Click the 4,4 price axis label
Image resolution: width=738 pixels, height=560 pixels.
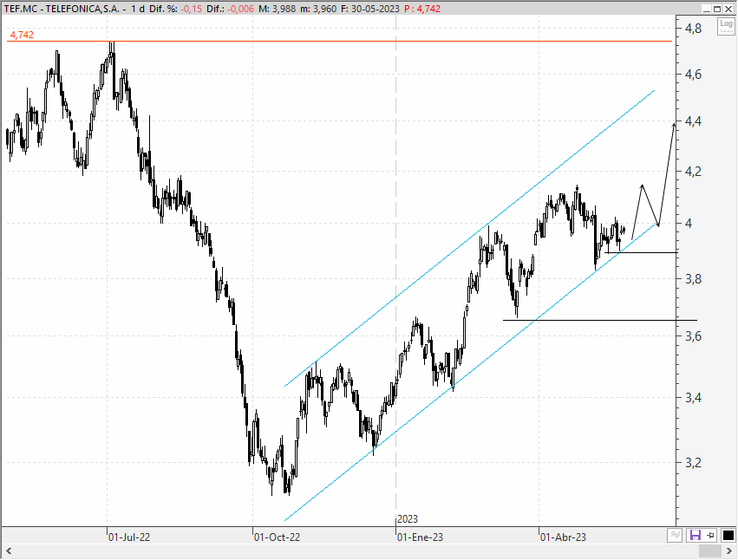693,121
